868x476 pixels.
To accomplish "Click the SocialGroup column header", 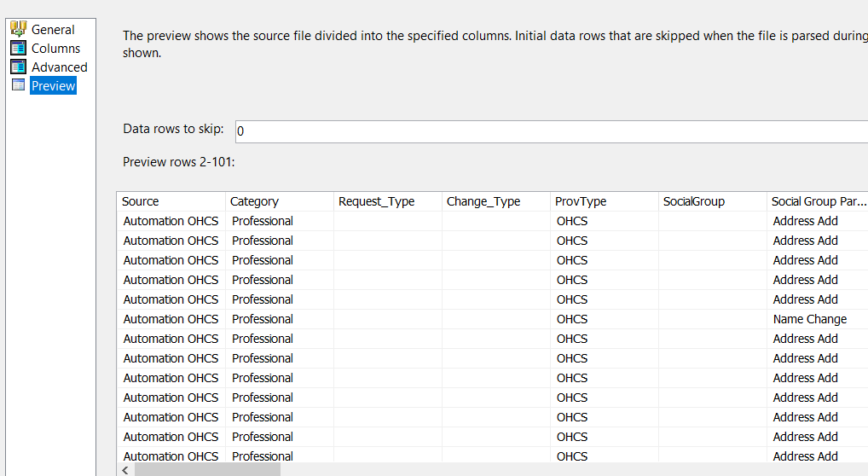I will click(712, 201).
